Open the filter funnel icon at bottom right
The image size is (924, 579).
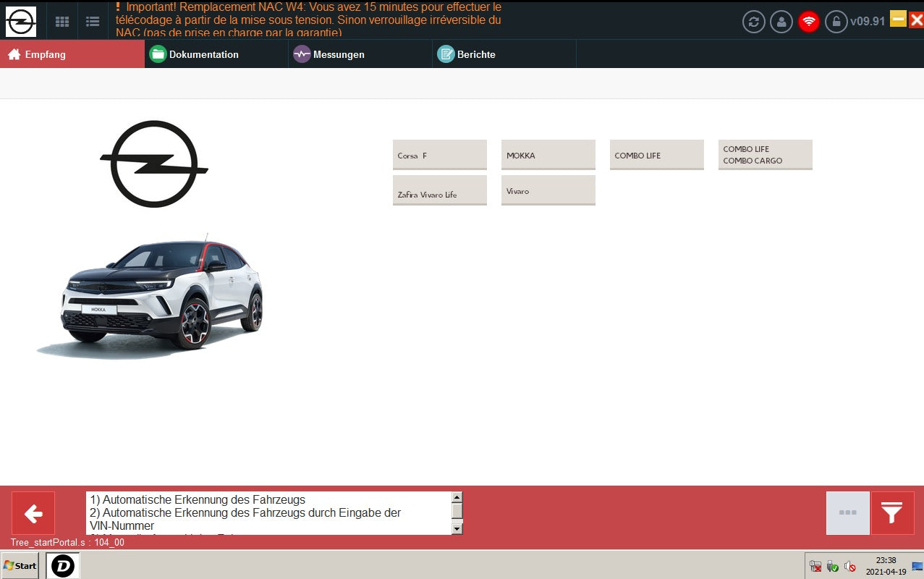click(x=892, y=512)
